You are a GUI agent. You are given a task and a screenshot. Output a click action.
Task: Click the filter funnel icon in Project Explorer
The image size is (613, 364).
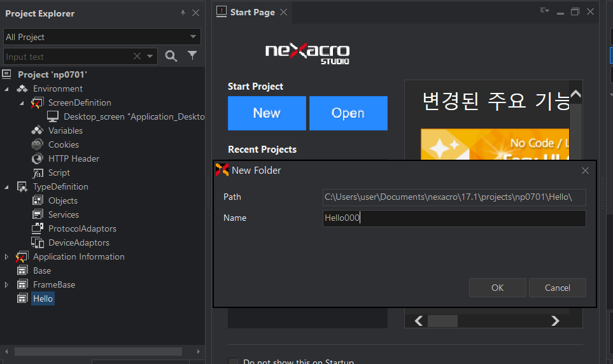(192, 55)
